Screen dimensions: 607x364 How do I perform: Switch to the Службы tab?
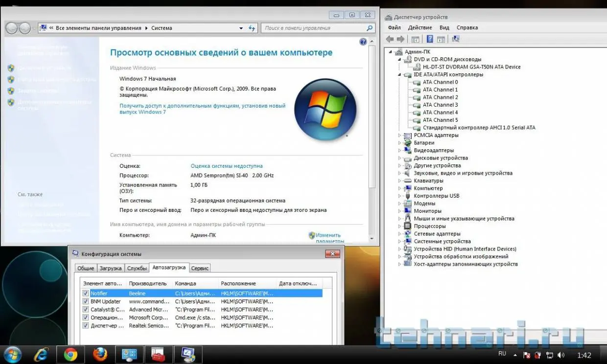coord(137,268)
